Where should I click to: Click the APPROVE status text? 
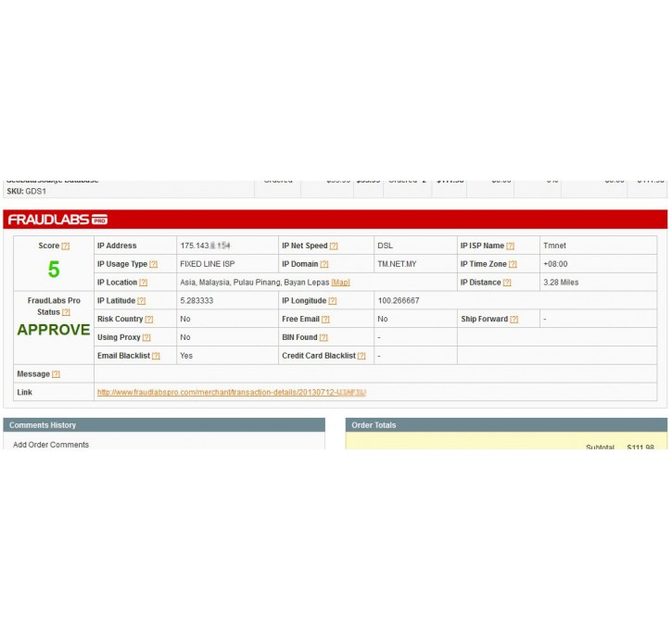(x=54, y=330)
